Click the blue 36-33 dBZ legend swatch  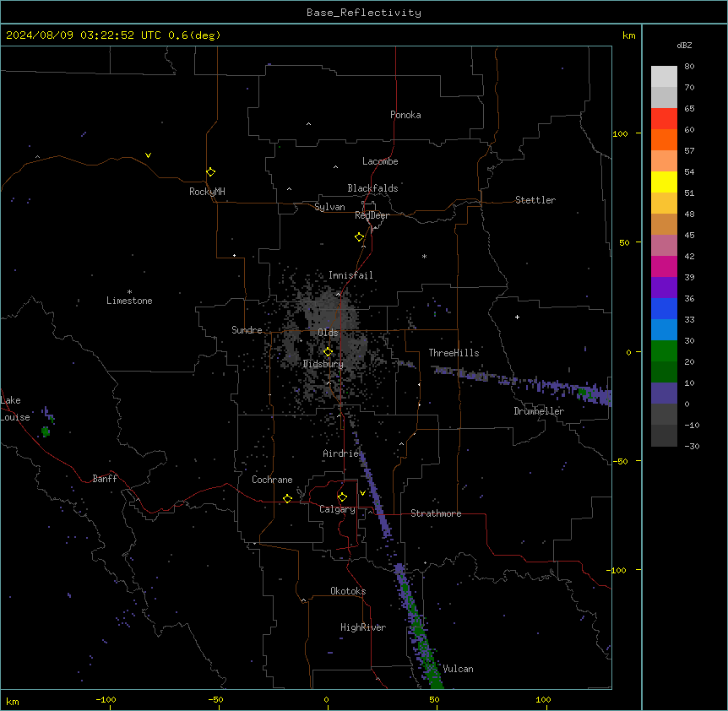tap(664, 308)
